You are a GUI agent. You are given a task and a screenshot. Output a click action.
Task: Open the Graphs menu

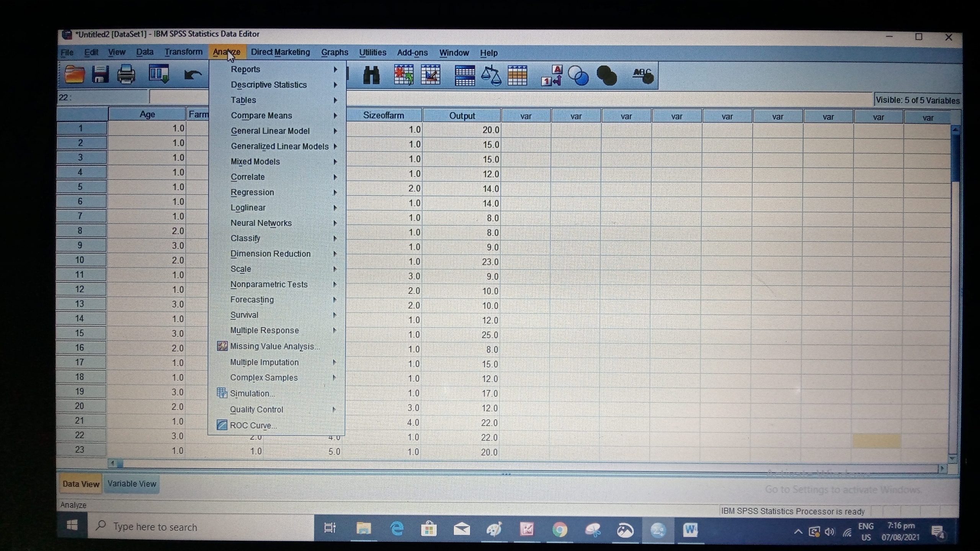[335, 52]
